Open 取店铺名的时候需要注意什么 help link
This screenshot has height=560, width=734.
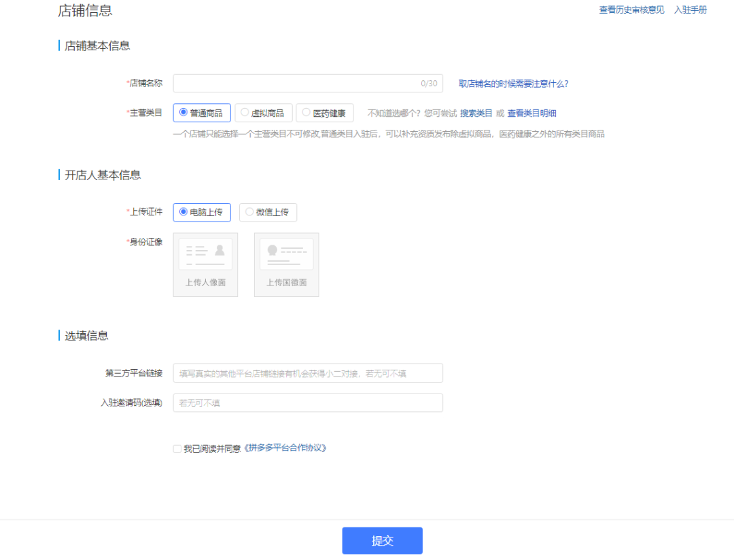coord(514,84)
